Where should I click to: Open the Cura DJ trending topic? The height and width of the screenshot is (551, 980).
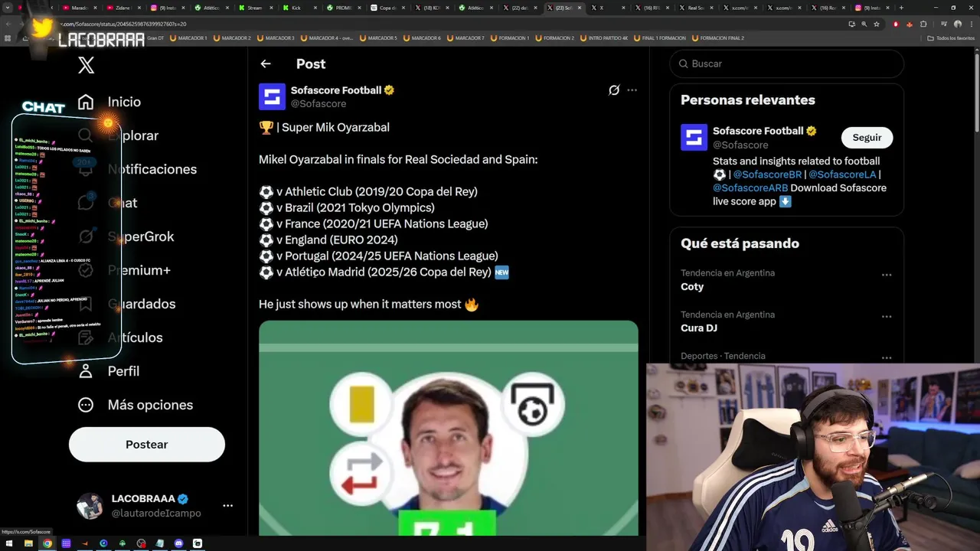click(699, 328)
